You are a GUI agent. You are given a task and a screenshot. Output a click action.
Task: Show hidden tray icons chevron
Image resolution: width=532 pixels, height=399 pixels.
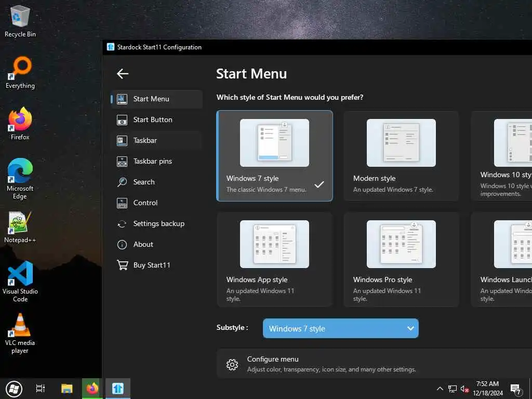[x=440, y=389]
